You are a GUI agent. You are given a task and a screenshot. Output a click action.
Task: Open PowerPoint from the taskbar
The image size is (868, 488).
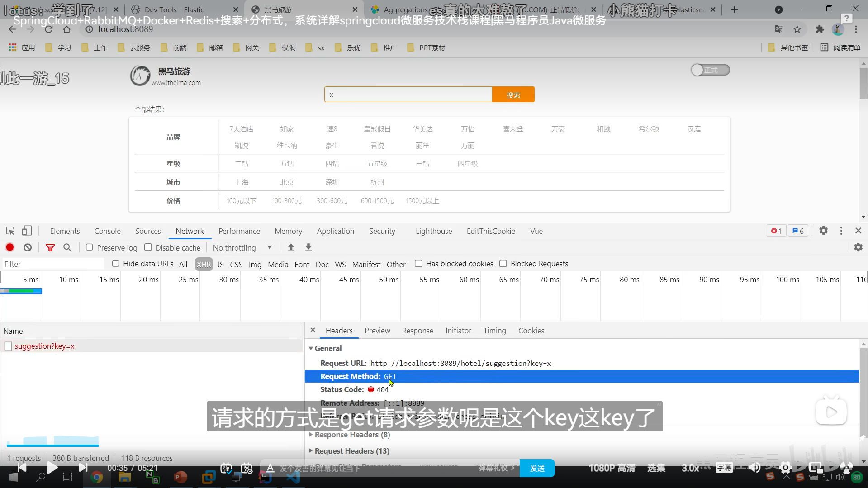180,477
